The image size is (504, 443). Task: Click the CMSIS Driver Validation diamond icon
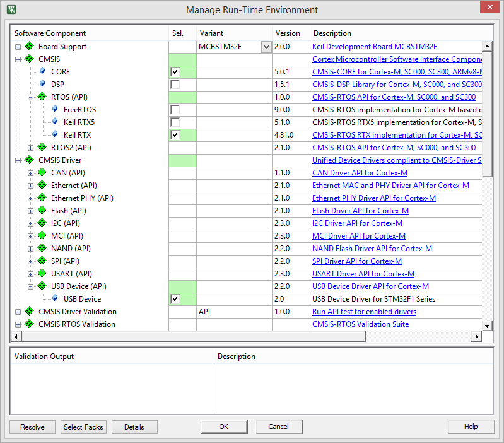30,311
